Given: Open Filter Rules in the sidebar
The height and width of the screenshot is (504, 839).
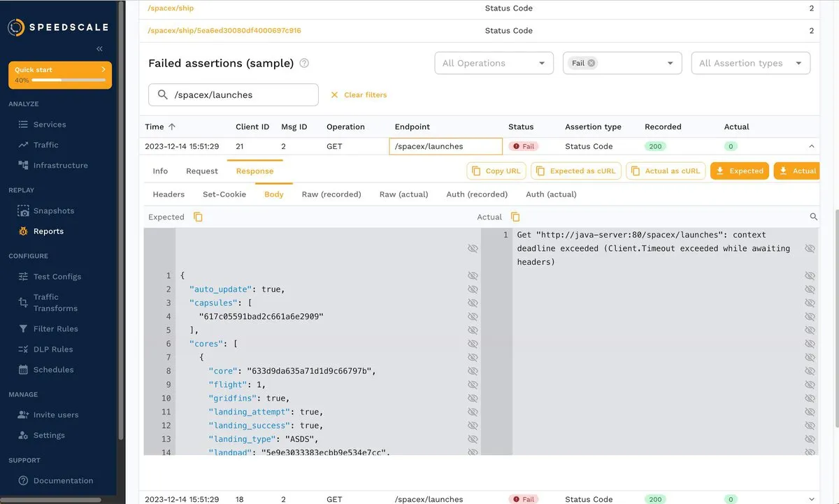Looking at the screenshot, I should click(x=55, y=329).
